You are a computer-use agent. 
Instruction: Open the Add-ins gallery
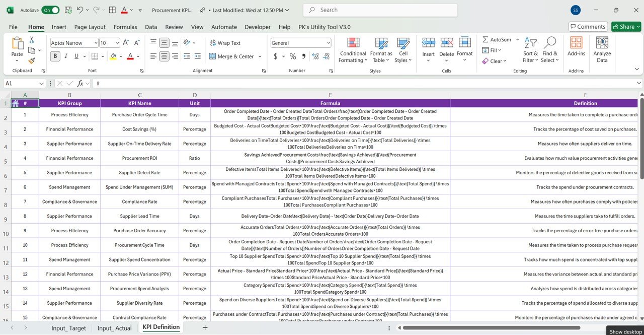[x=576, y=46]
